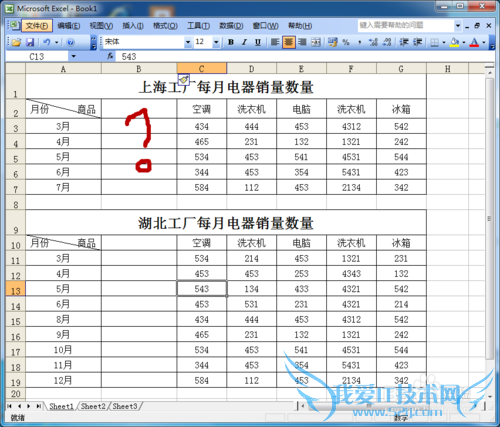Viewport: 500px width, 427px height.
Task: Click the Insert Function fx icon
Action: [x=110, y=56]
